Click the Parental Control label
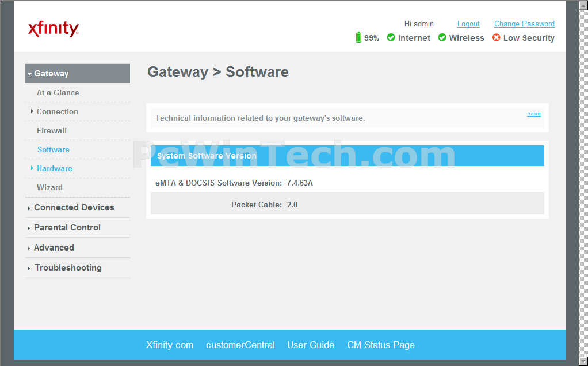 point(67,228)
